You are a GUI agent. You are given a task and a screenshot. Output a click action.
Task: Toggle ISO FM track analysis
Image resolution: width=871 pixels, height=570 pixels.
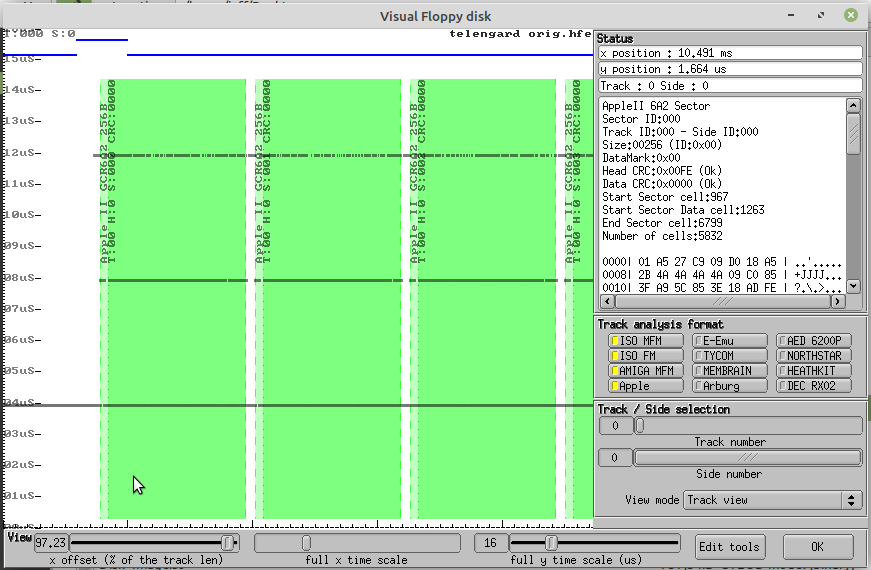click(645, 356)
